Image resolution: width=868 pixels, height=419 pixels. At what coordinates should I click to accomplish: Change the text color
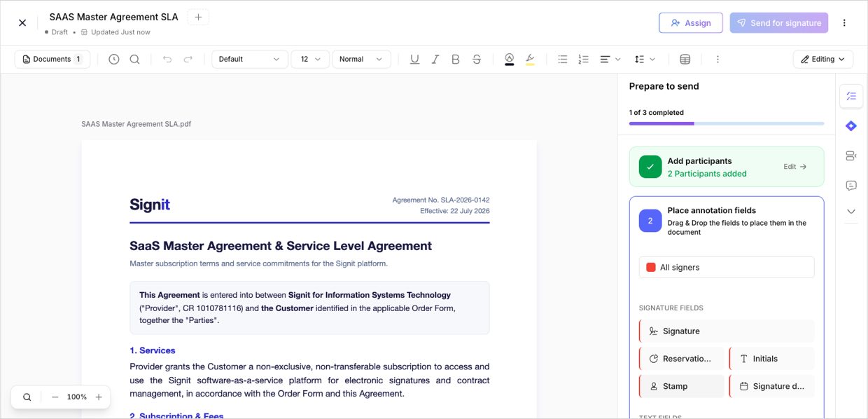coord(510,59)
